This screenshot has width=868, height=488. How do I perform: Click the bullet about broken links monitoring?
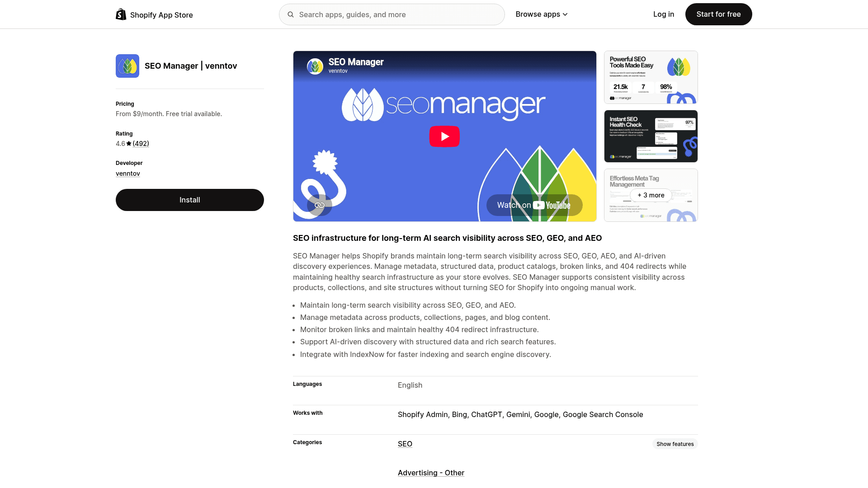[x=420, y=330]
